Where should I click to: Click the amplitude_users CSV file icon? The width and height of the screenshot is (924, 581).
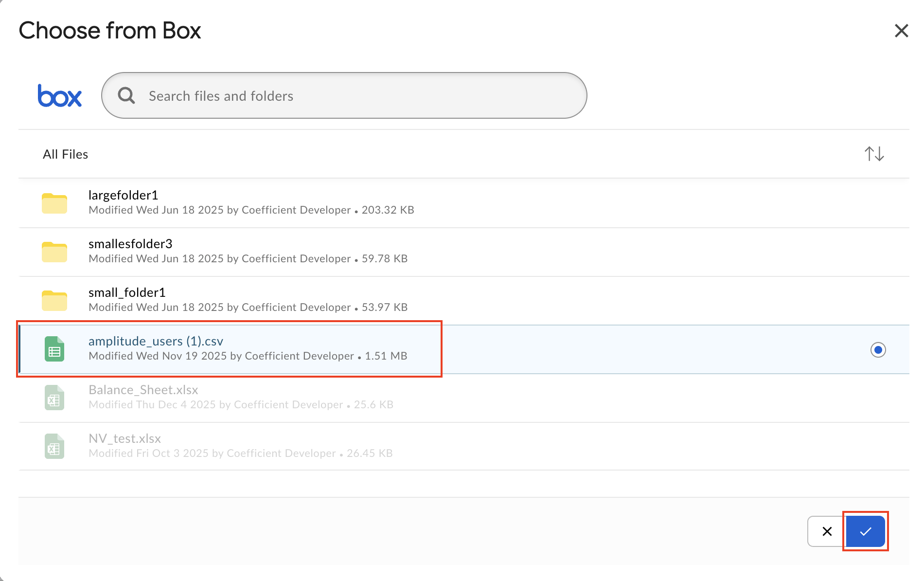point(54,349)
